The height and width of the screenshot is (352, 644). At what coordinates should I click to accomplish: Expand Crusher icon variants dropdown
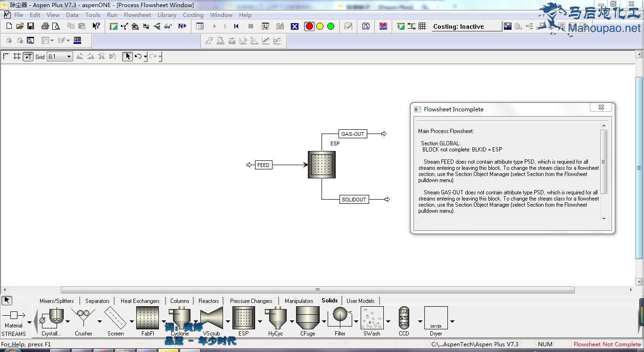click(99, 322)
